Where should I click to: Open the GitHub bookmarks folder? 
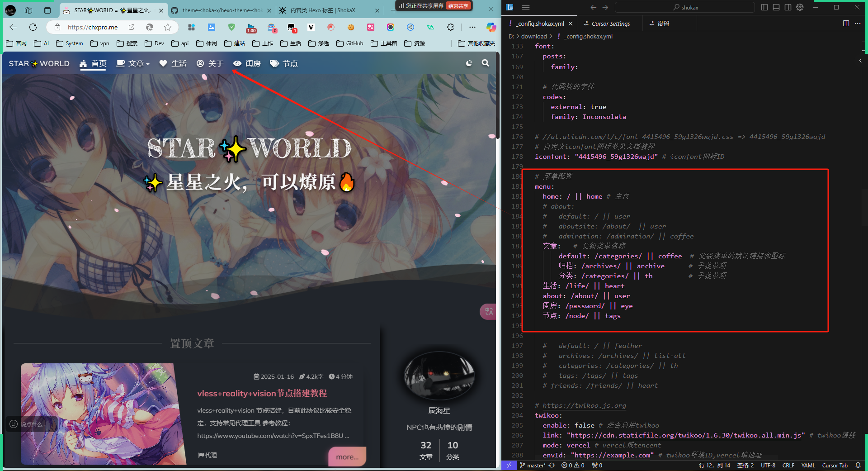[350, 43]
